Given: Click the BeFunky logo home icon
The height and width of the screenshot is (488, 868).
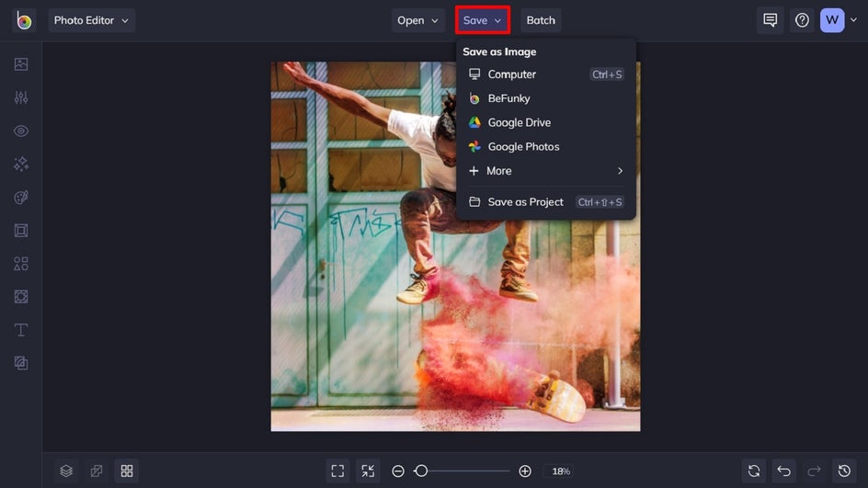Looking at the screenshot, I should coord(24,20).
